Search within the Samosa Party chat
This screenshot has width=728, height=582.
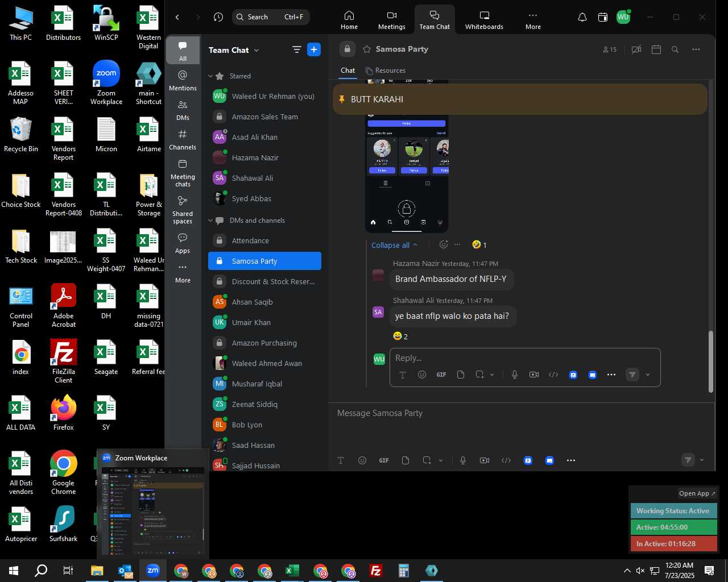tap(675, 49)
